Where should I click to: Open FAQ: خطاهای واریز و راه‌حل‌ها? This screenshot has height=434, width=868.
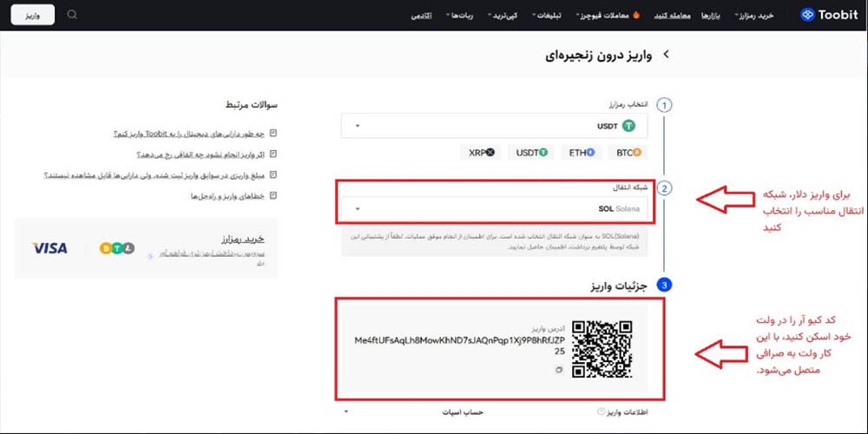coord(229,196)
